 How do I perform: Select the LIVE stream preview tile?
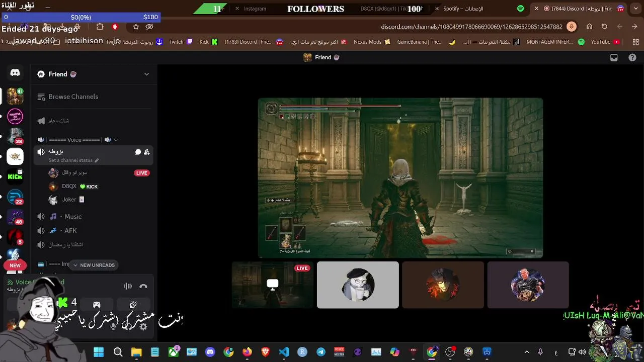[x=272, y=285]
